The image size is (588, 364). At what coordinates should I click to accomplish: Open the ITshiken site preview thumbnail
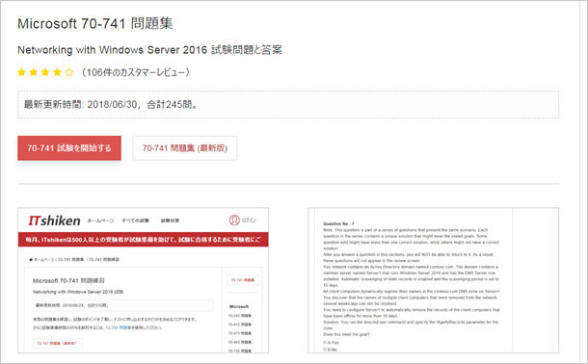tap(144, 280)
